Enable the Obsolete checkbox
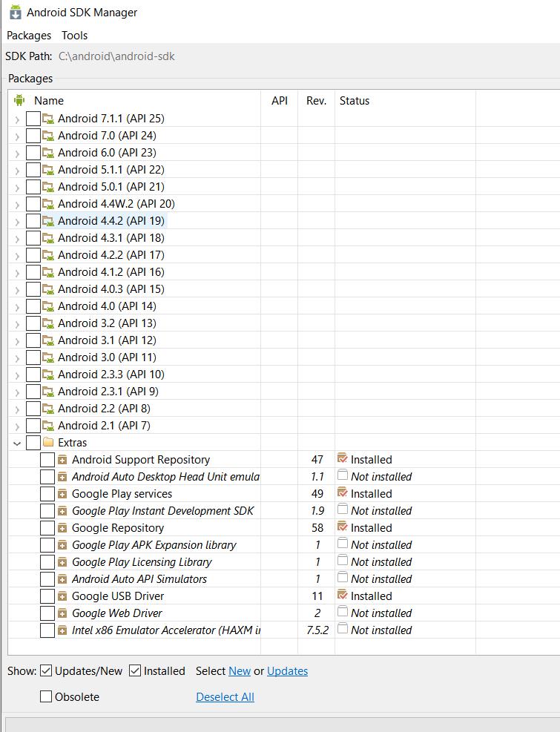 click(x=46, y=696)
